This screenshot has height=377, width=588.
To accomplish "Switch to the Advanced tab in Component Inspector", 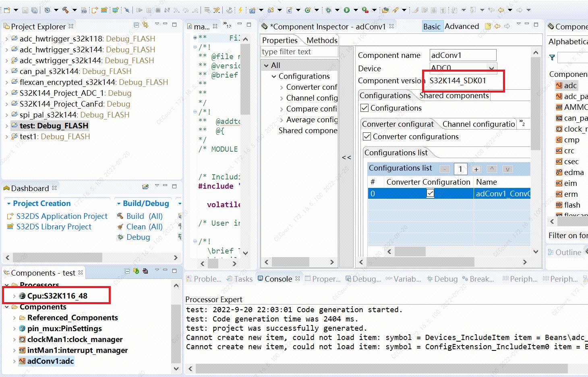I will [462, 26].
